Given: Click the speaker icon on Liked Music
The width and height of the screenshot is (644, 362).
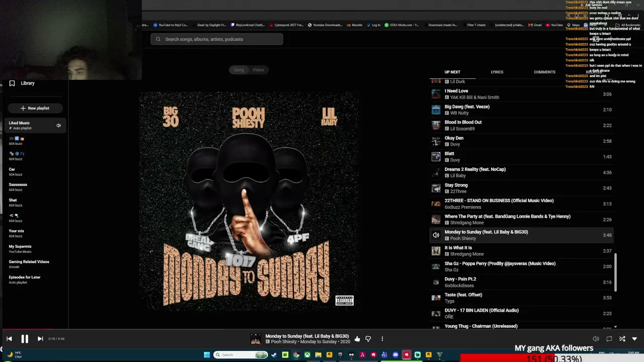Looking at the screenshot, I should click(x=58, y=125).
